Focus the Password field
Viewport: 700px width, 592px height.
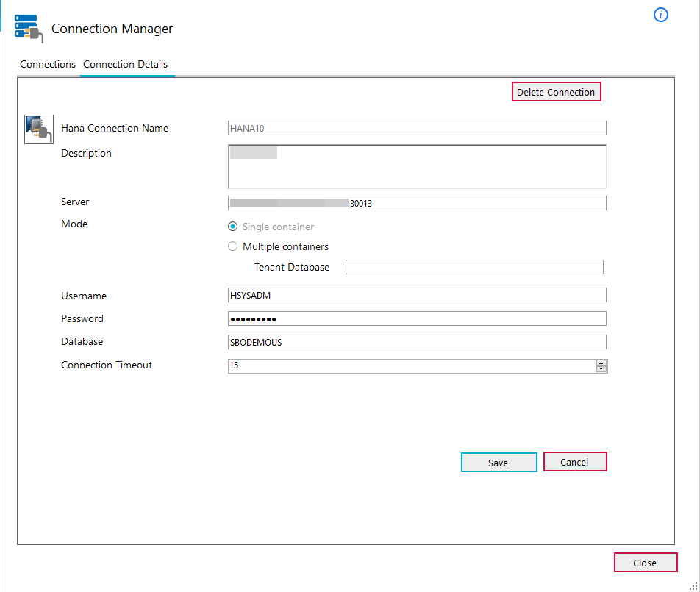[417, 318]
